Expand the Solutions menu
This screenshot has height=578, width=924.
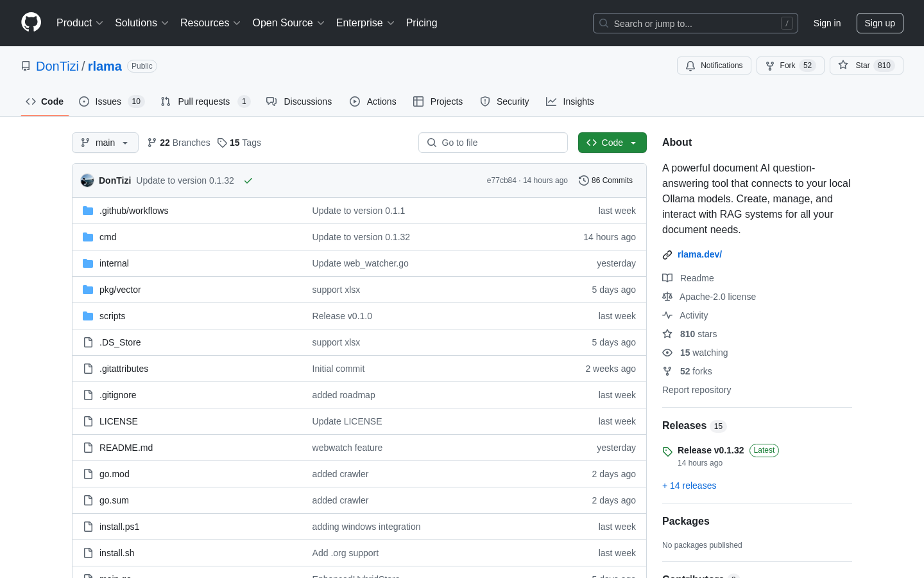tap(142, 22)
